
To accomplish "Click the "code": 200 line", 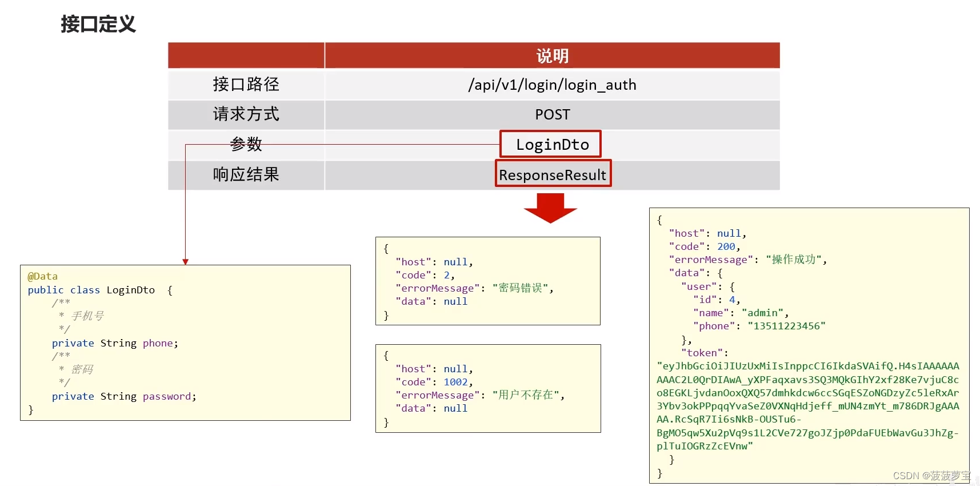I will point(705,246).
